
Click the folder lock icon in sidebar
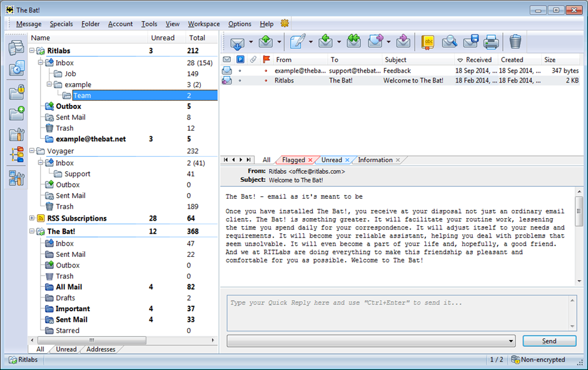(16, 92)
